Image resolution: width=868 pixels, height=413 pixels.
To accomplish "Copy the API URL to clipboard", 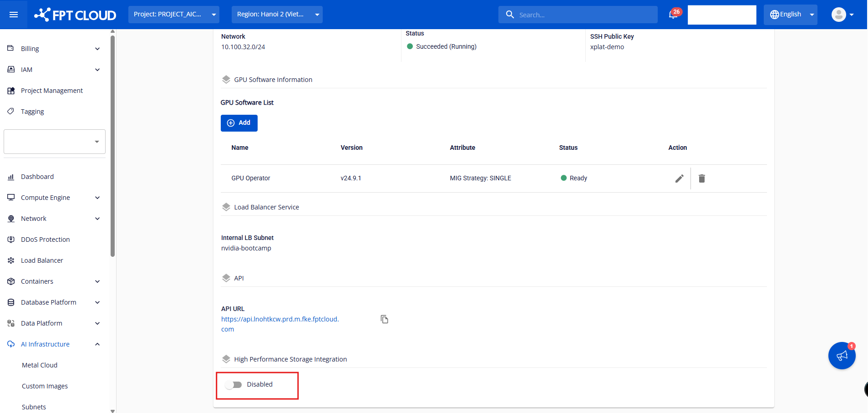I will [385, 319].
